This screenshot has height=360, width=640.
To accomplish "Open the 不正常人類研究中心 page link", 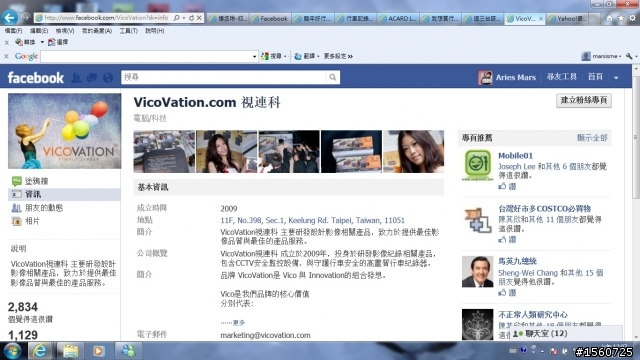I will (x=533, y=315).
